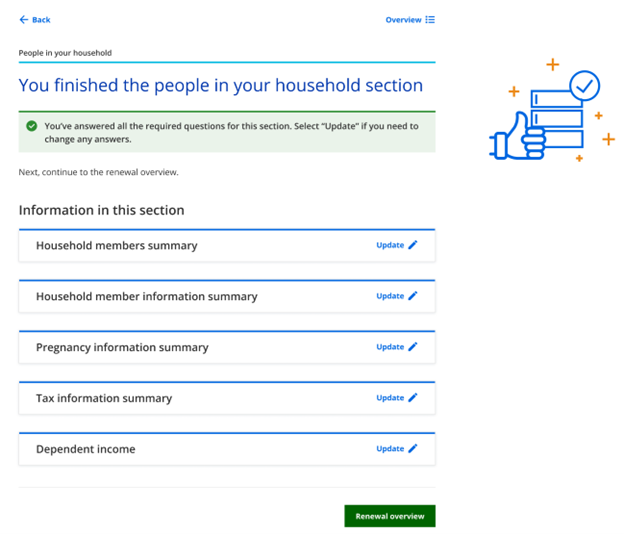Click pencil icon for Household member information summary
The height and width of the screenshot is (534, 624).
click(413, 296)
